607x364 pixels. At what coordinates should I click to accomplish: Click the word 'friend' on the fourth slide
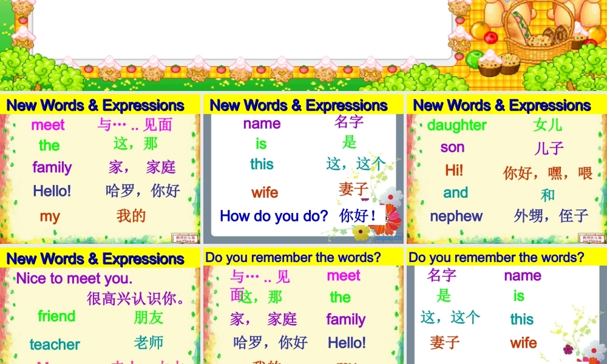pos(56,316)
